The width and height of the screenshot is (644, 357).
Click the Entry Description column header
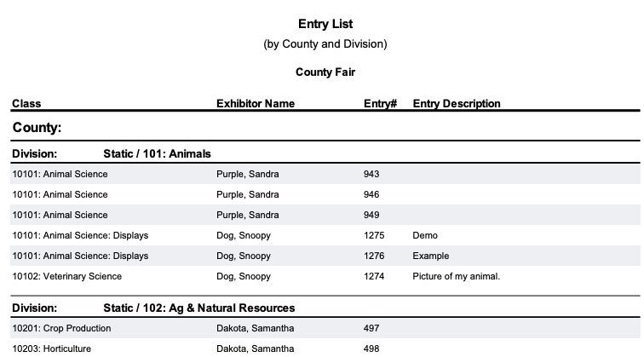457,104
